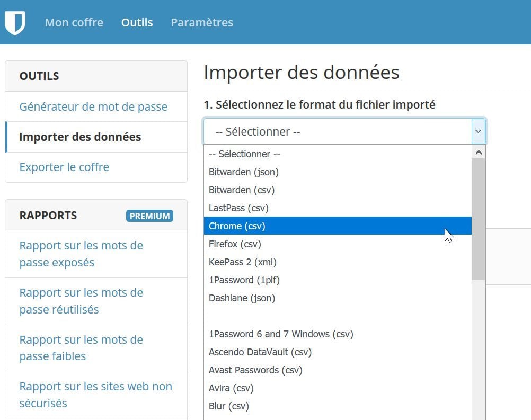Choose Avira (csv) format
The height and width of the screenshot is (420, 531).
338,388
